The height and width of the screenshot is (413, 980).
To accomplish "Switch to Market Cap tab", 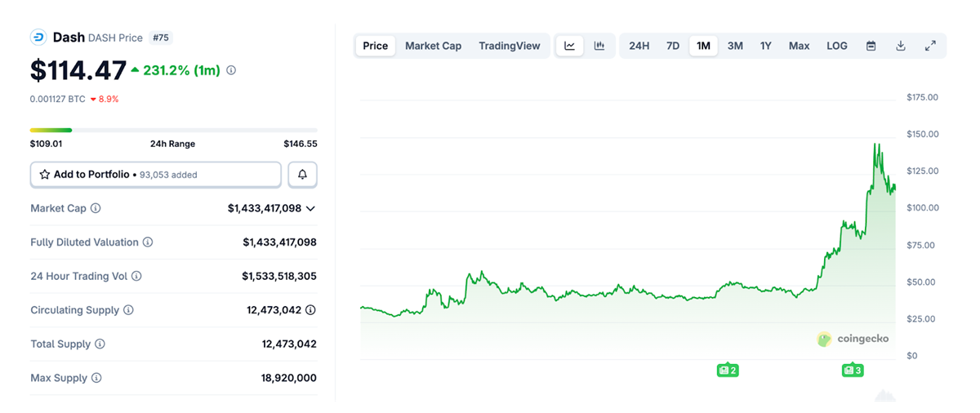I will (433, 46).
